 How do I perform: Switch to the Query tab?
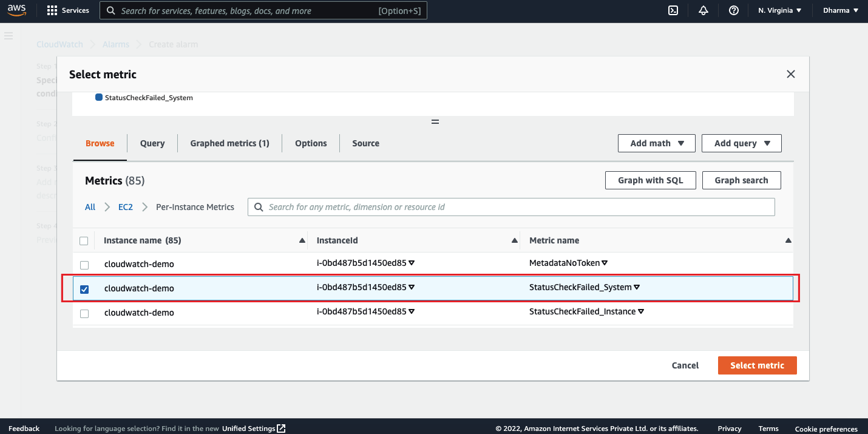click(152, 143)
